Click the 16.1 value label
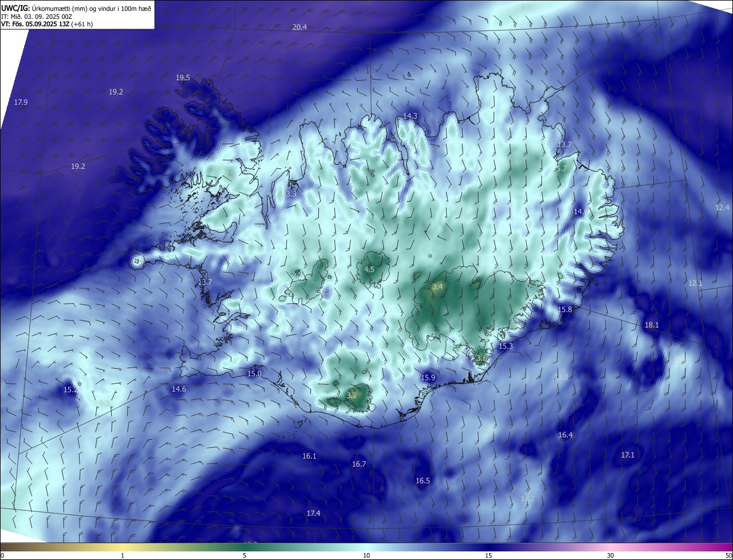Screen dimensions: 733x560 pyautogui.click(x=309, y=456)
